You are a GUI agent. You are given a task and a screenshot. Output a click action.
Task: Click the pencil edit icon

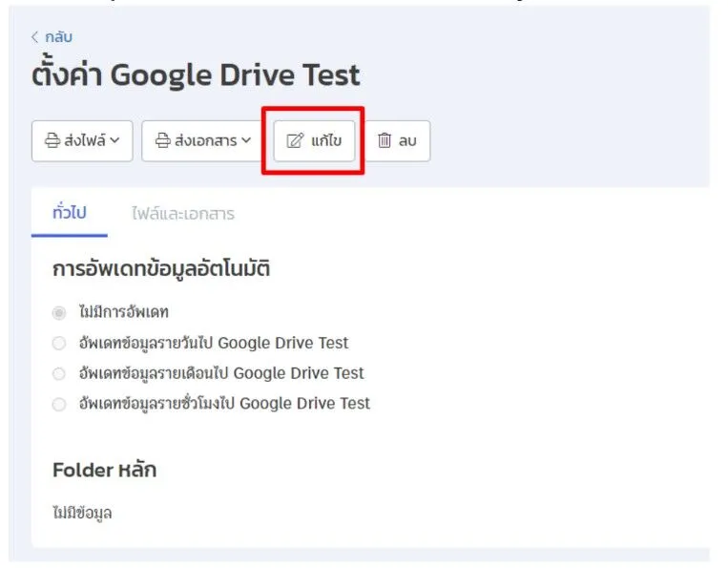(295, 141)
